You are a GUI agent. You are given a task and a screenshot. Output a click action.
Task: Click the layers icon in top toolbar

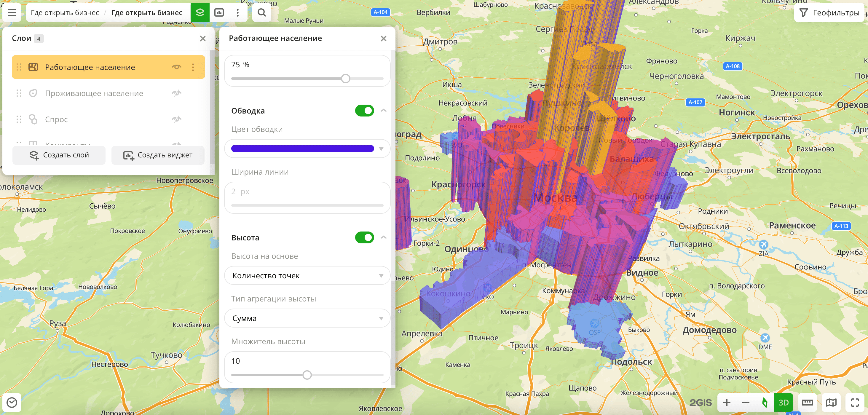[x=200, y=12]
